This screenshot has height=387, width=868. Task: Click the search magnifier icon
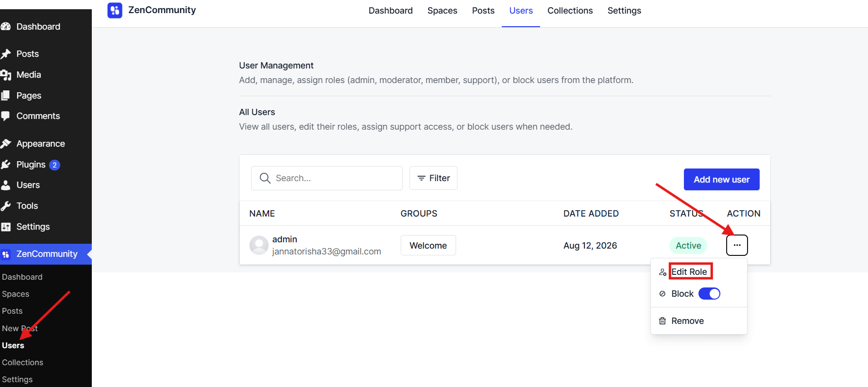click(265, 178)
